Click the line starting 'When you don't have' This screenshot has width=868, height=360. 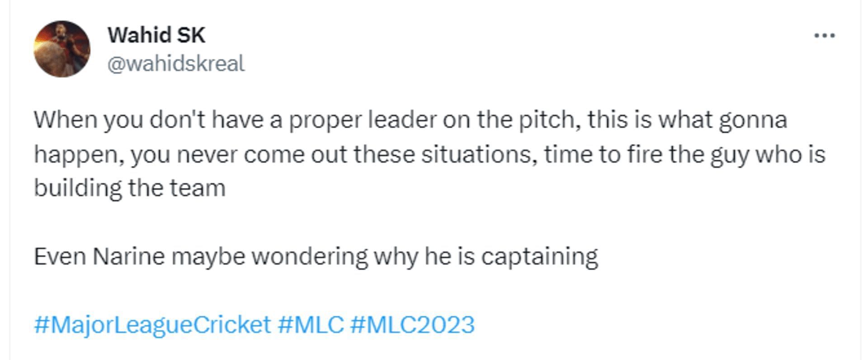(x=410, y=120)
